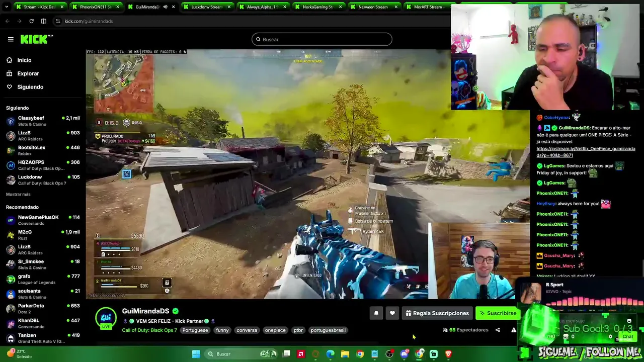Screen dimensions: 644x362
Task: Toggle notification bell for GuiMirandaDS
Action: click(376, 313)
